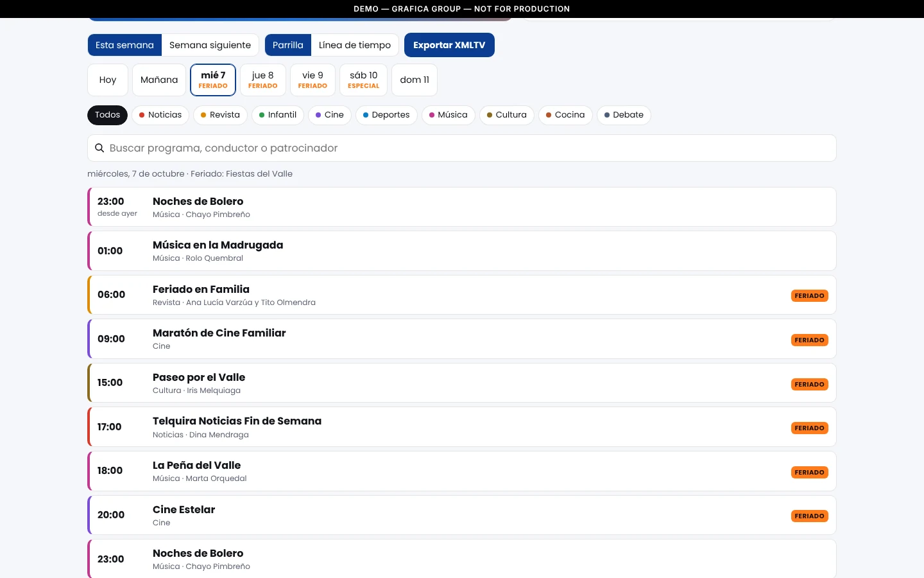
Task: Open the jue 8 Feriado tab
Action: (263, 80)
